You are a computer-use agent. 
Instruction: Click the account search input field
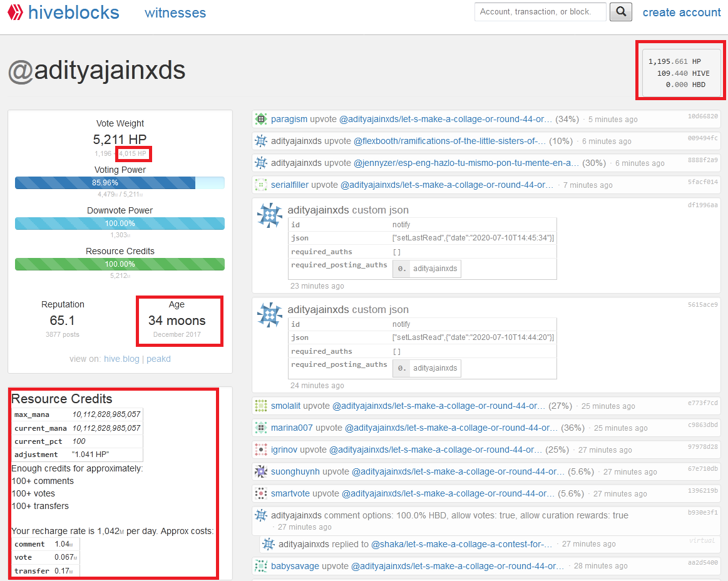[540, 11]
